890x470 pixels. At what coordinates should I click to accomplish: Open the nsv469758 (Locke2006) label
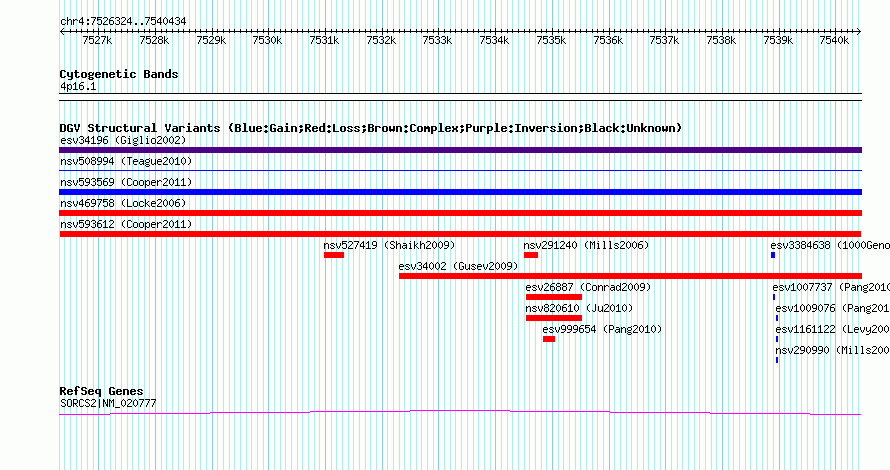point(123,203)
